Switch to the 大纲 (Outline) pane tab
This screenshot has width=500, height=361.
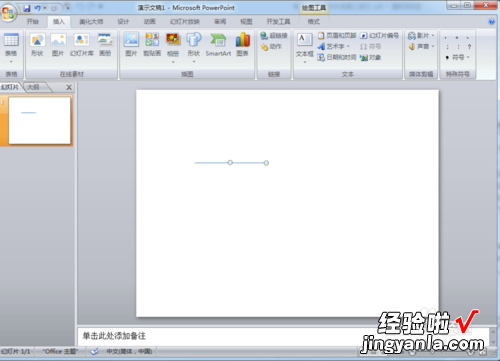point(33,87)
